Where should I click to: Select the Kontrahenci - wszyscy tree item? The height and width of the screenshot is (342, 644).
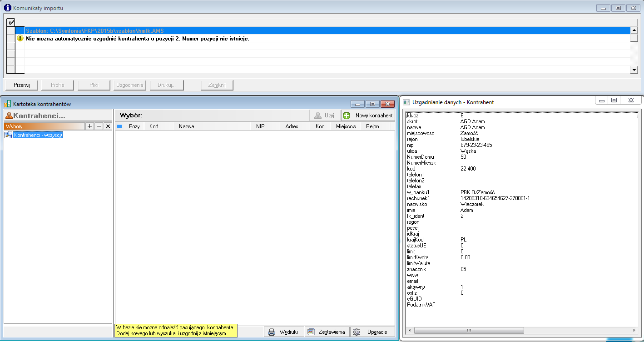38,135
